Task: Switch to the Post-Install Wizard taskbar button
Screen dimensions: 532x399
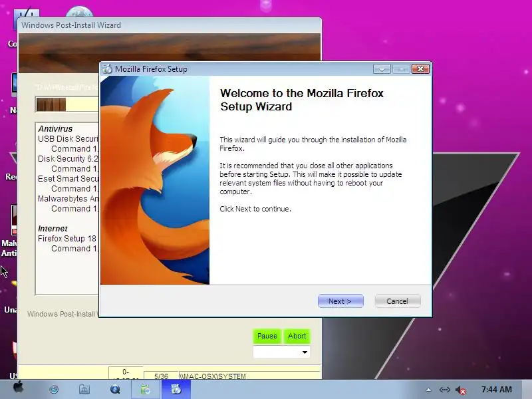Action: click(146, 389)
